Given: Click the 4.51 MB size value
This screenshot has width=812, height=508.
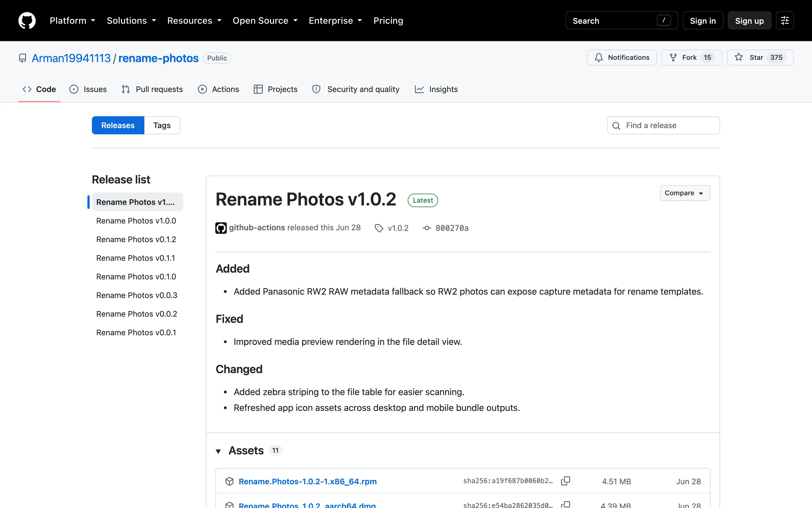Looking at the screenshot, I should coord(616,481).
